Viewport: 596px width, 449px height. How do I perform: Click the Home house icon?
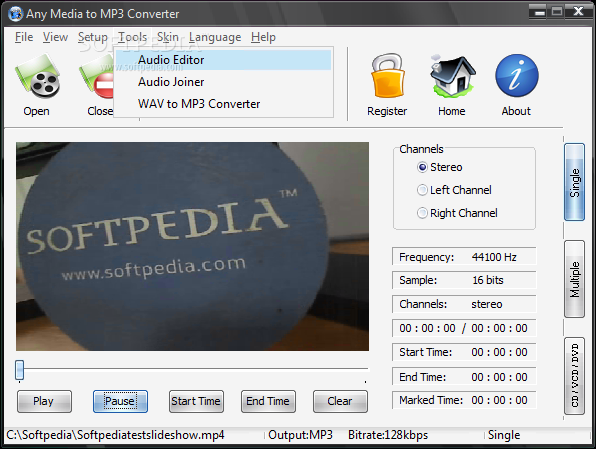pyautogui.click(x=452, y=76)
